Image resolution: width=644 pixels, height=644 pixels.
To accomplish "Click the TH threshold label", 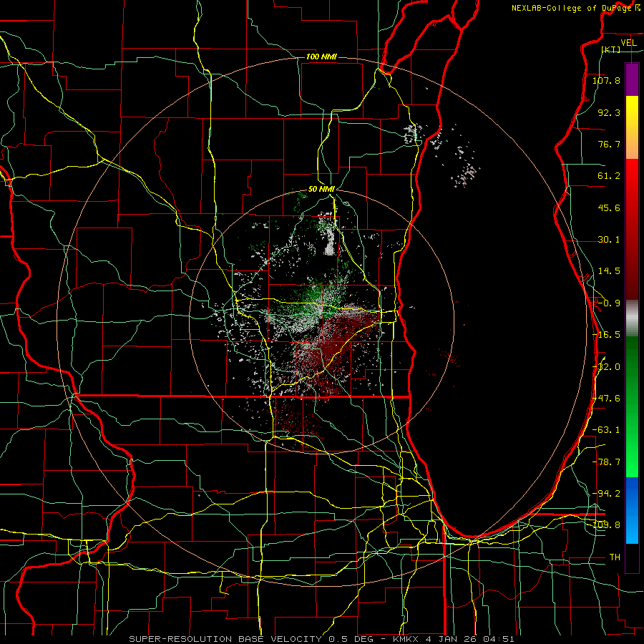I will pos(615,557).
